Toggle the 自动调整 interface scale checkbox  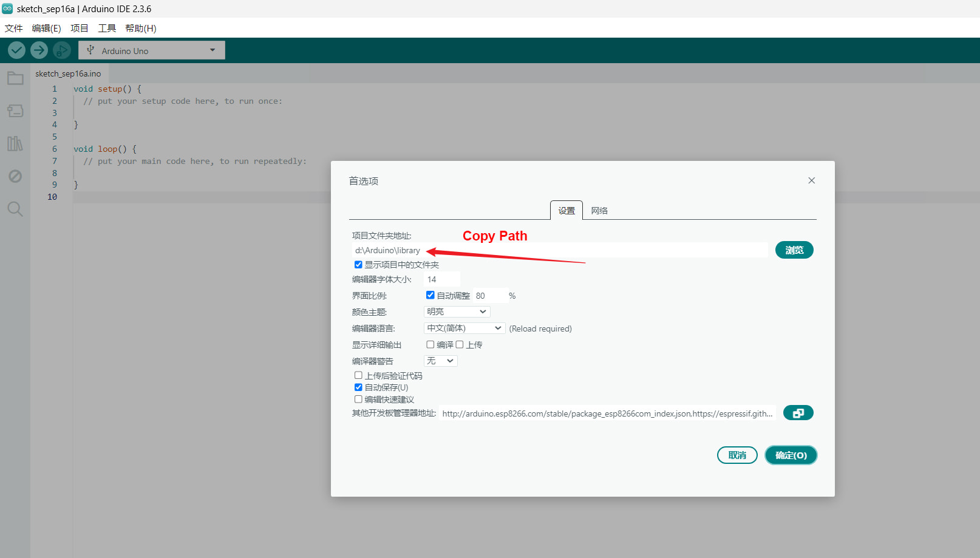coord(430,295)
